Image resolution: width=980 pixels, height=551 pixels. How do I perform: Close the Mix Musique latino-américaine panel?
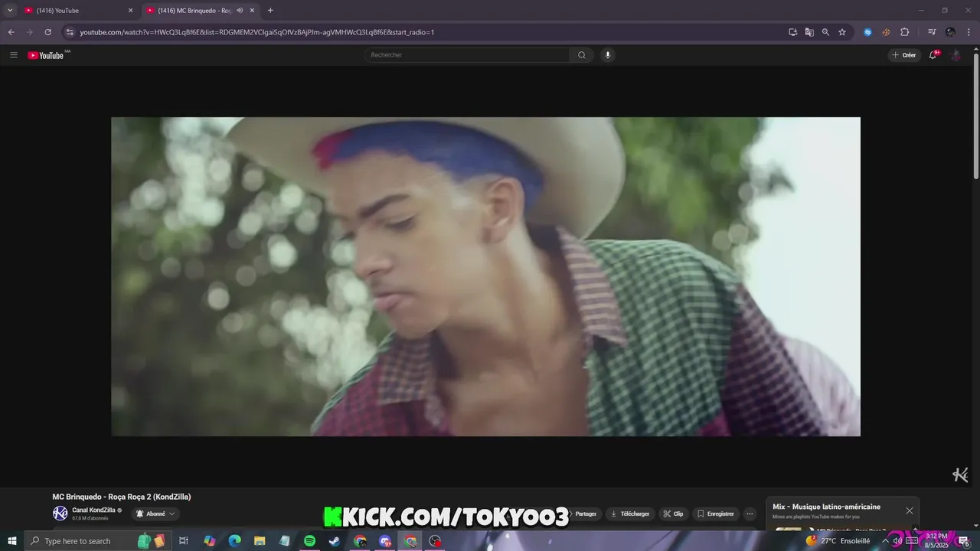(909, 510)
